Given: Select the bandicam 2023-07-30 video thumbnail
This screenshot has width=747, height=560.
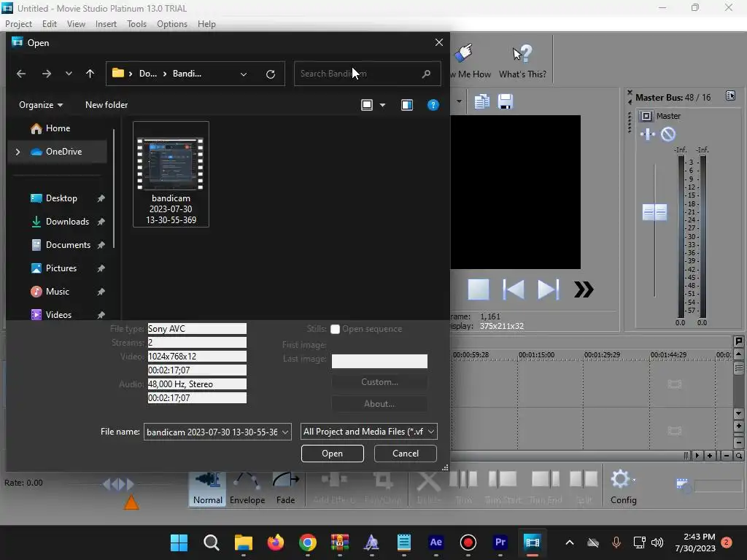Looking at the screenshot, I should pyautogui.click(x=171, y=174).
